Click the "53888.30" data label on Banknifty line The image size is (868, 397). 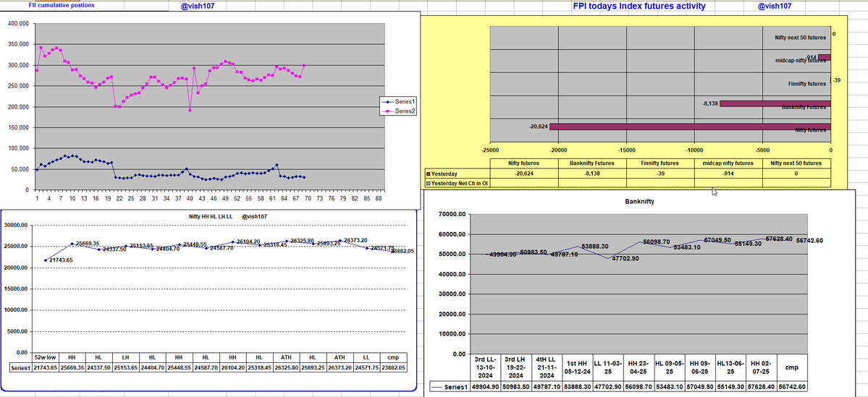click(594, 246)
